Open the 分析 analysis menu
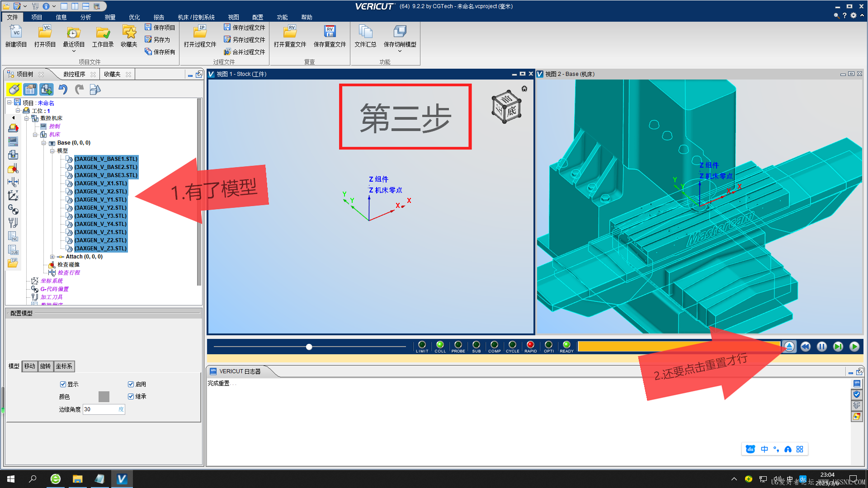868x488 pixels. [x=85, y=17]
